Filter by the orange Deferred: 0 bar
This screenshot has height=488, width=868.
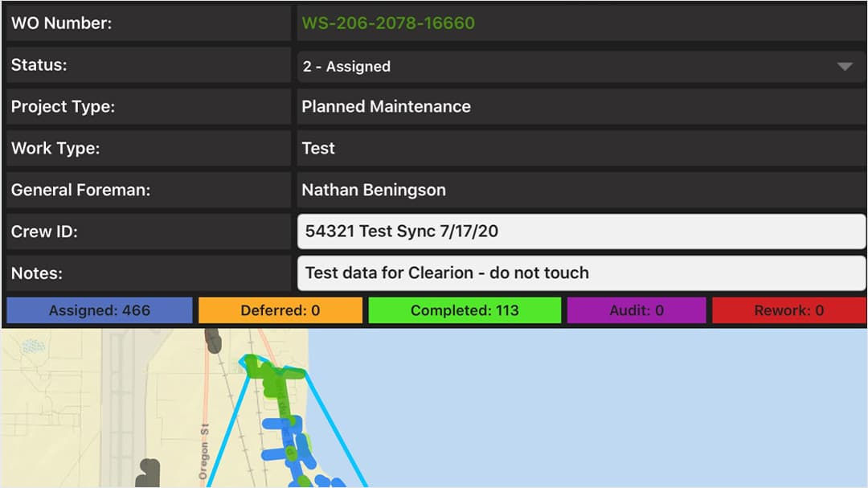pos(280,310)
